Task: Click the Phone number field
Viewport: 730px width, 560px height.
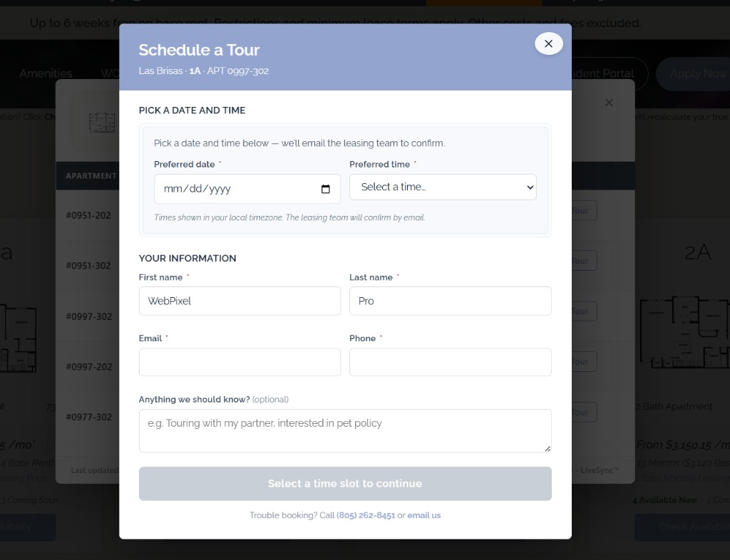Action: tap(450, 362)
